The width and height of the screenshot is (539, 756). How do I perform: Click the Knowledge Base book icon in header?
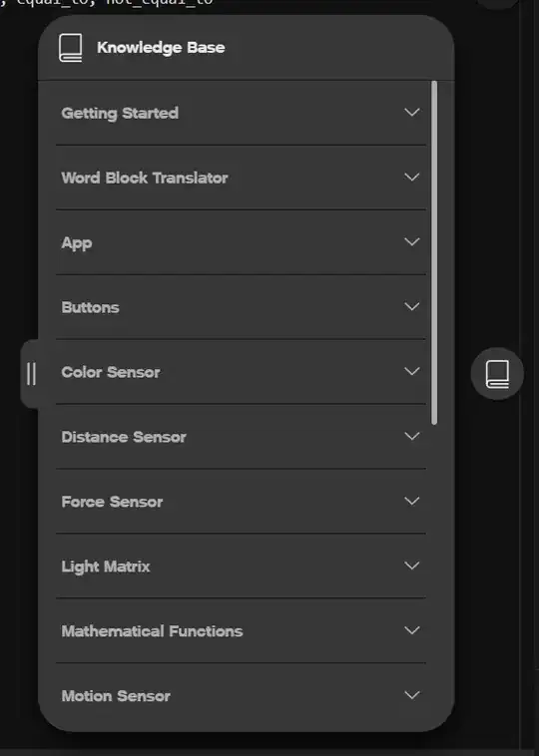click(x=71, y=48)
